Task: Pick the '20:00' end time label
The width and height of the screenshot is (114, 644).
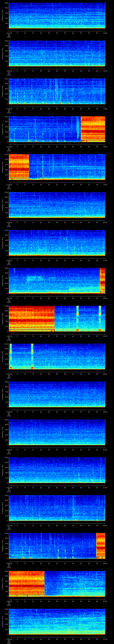Action: (x=105, y=223)
